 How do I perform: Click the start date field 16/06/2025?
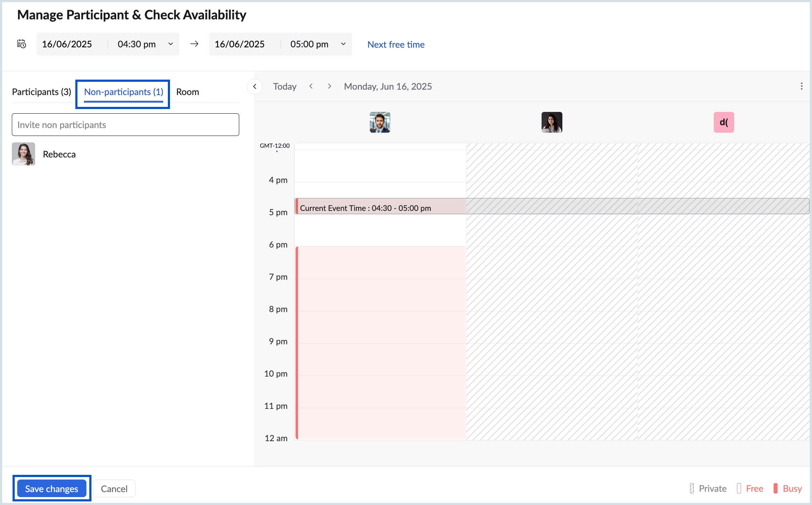[67, 44]
